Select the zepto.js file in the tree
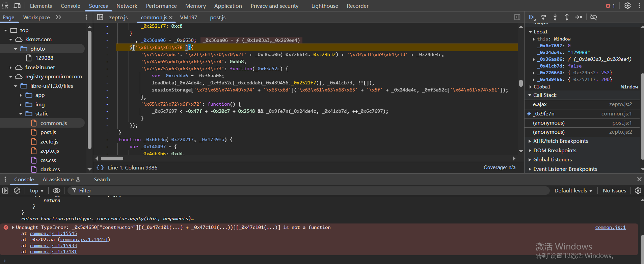 click(x=50, y=151)
